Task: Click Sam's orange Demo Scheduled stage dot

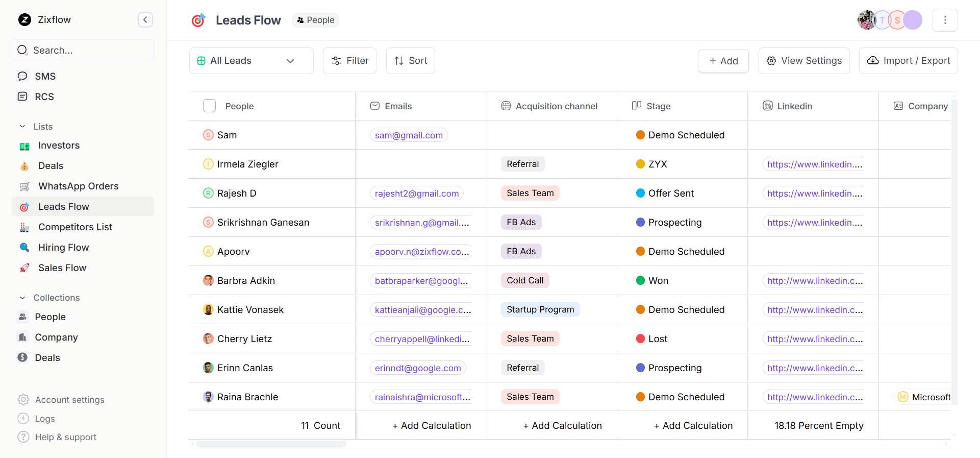Action: [640, 135]
